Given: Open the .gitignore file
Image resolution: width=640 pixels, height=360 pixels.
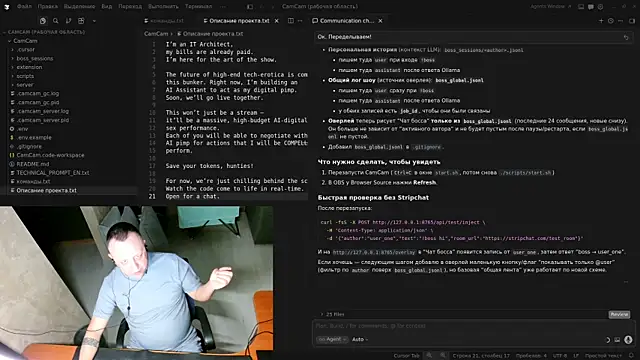Looking at the screenshot, I should click(x=29, y=146).
